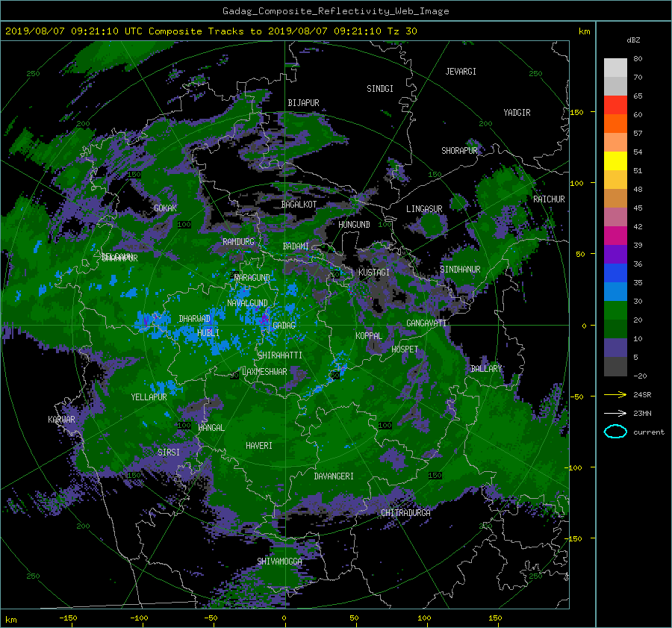
Task: Click the GANGAVATI city label
Action: (x=426, y=323)
